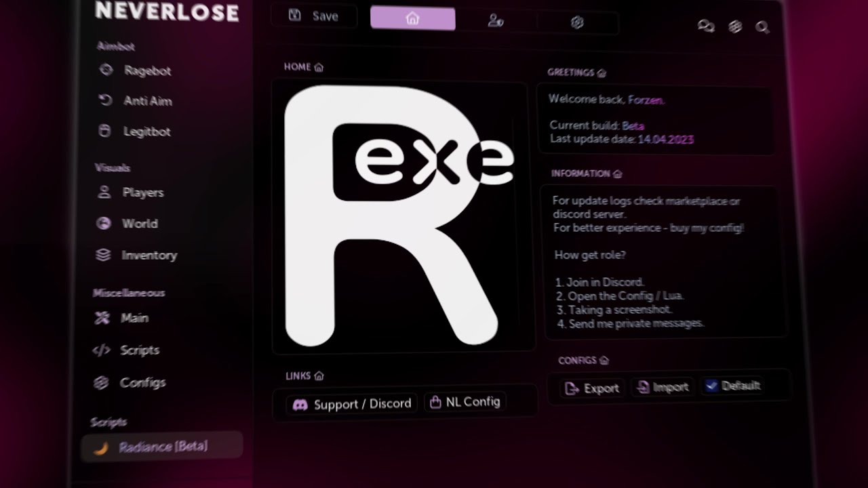The image size is (868, 488).
Task: Click the Export arrow icon
Action: pyautogui.click(x=572, y=388)
